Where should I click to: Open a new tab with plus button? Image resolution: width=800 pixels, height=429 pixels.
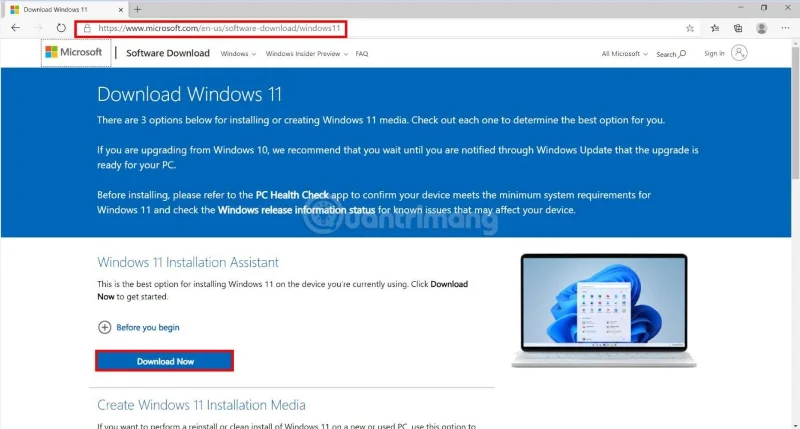pyautogui.click(x=137, y=9)
